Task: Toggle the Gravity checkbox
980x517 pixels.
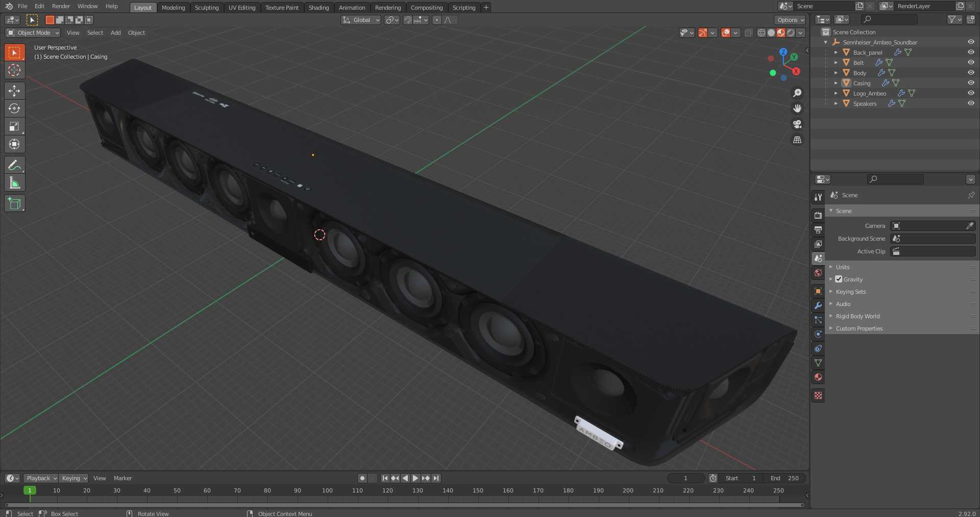Action: 839,279
